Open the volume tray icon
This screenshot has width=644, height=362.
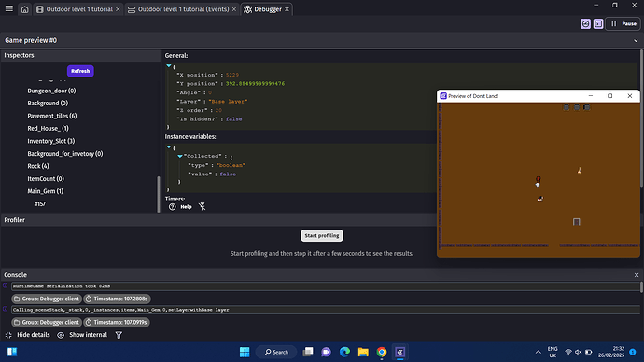coord(579,352)
